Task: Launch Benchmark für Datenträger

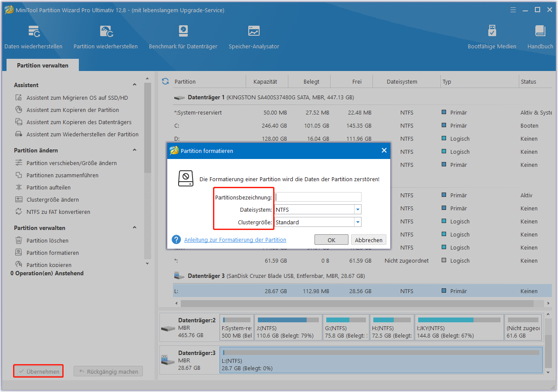Action: [x=183, y=37]
